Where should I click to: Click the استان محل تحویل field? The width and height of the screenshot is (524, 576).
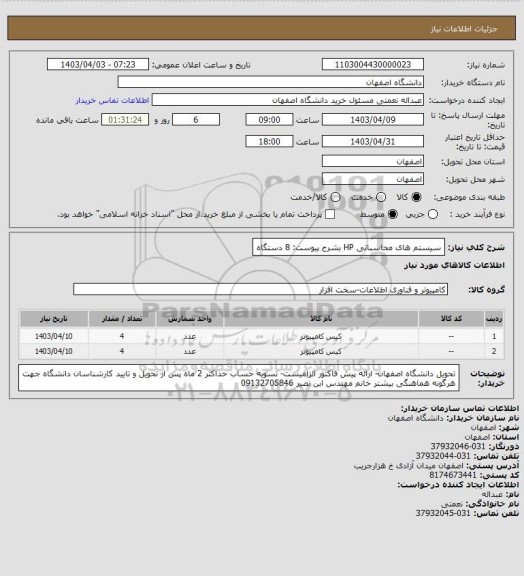pos(373,161)
